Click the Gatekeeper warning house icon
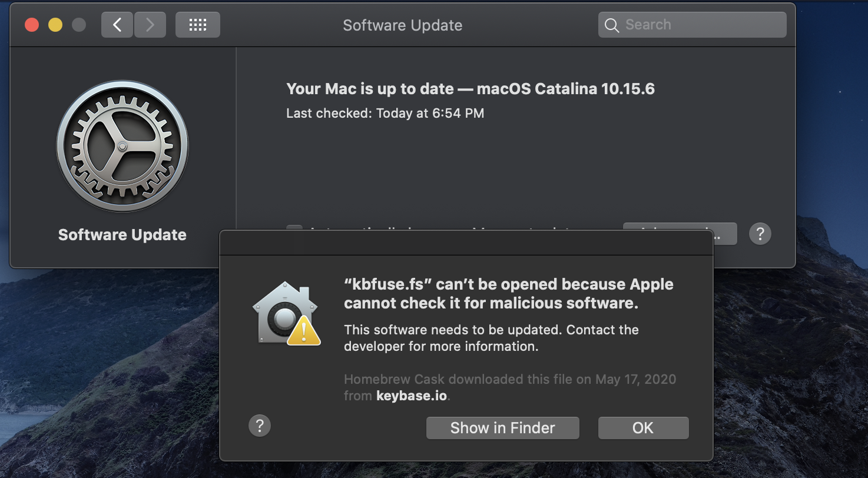Image resolution: width=868 pixels, height=478 pixels. pyautogui.click(x=287, y=313)
